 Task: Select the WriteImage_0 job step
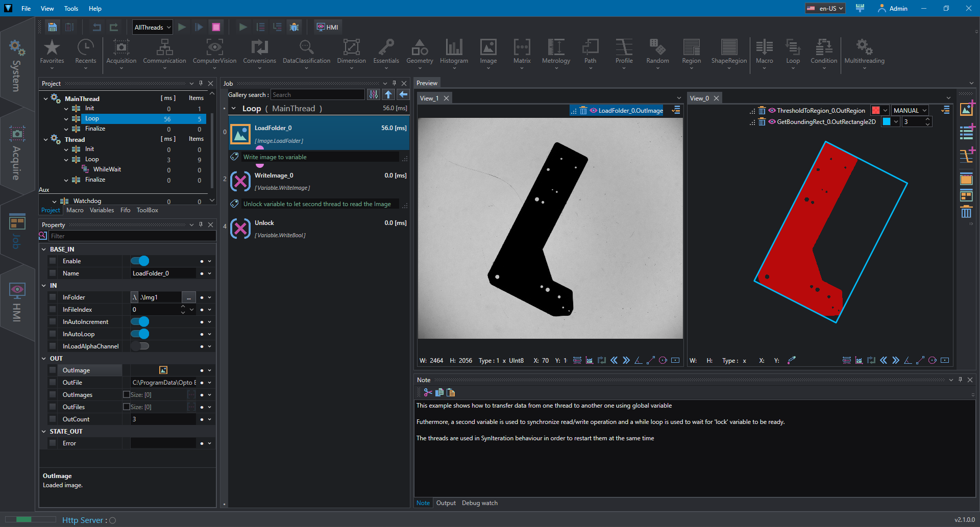click(320, 181)
